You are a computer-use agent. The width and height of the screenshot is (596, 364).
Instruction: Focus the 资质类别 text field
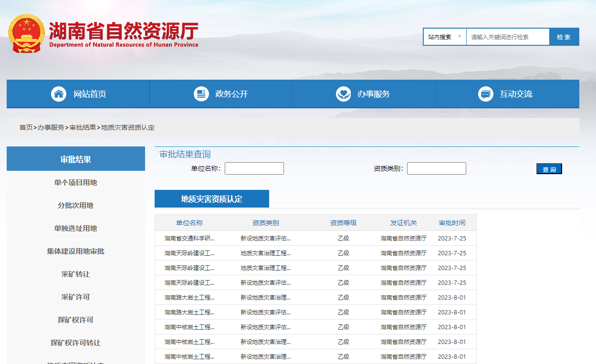[436, 168]
